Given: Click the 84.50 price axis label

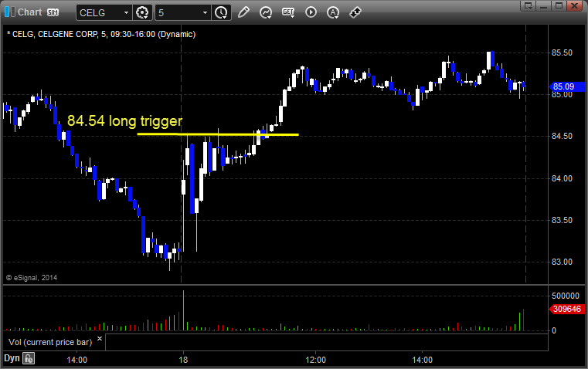Looking at the screenshot, I should tap(562, 136).
